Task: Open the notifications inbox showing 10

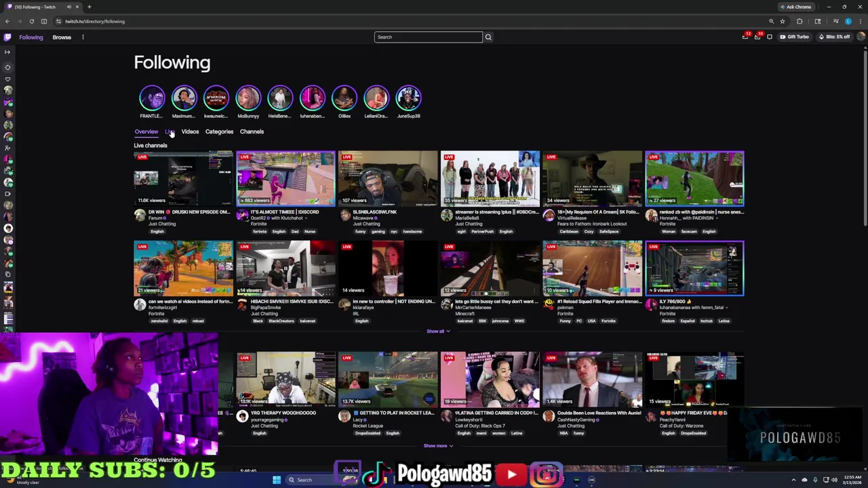Action: click(757, 37)
